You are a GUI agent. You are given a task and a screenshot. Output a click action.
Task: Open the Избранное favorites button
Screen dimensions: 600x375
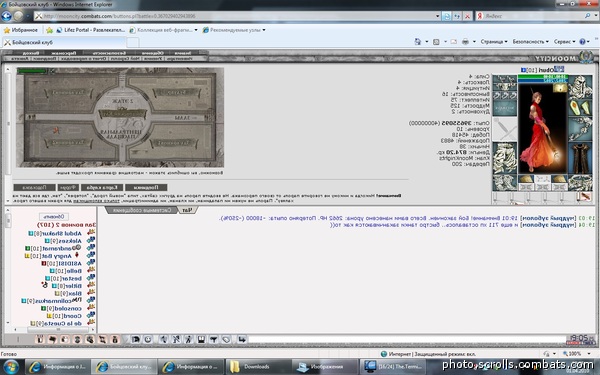click(20, 30)
